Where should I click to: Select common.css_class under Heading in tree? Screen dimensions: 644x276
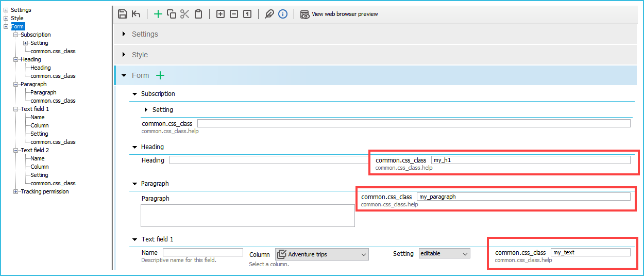pos(53,76)
